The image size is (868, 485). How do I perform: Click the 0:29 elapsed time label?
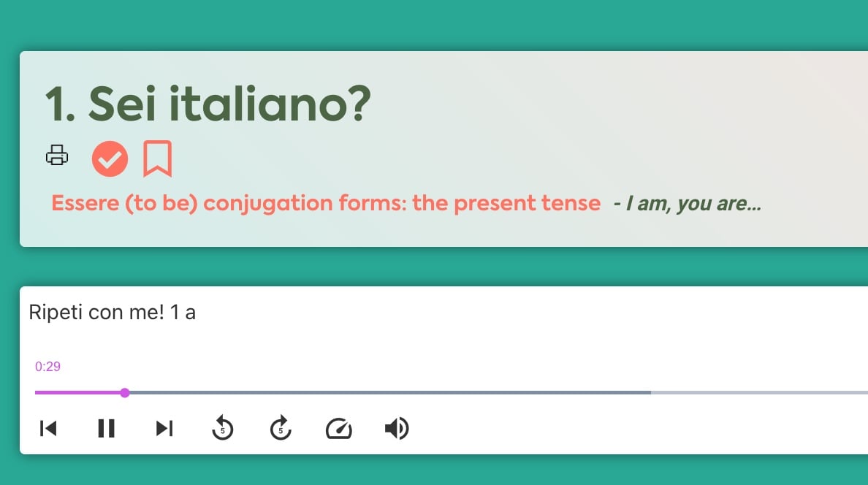[x=47, y=367]
